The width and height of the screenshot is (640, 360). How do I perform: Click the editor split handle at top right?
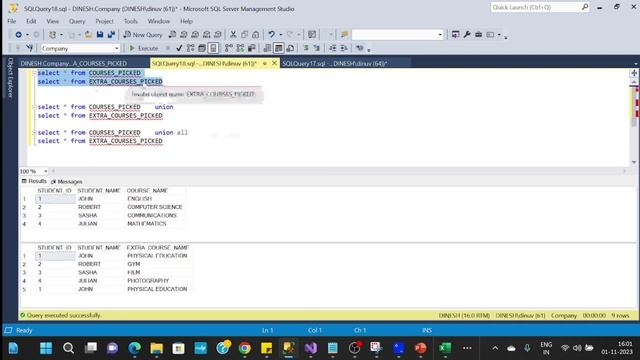(x=634, y=73)
